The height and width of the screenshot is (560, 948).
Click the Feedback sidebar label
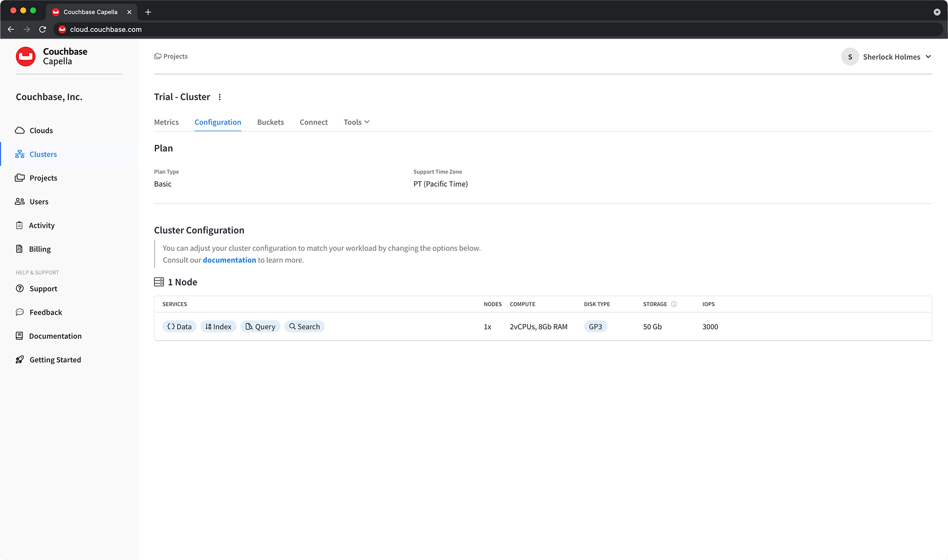coord(46,312)
